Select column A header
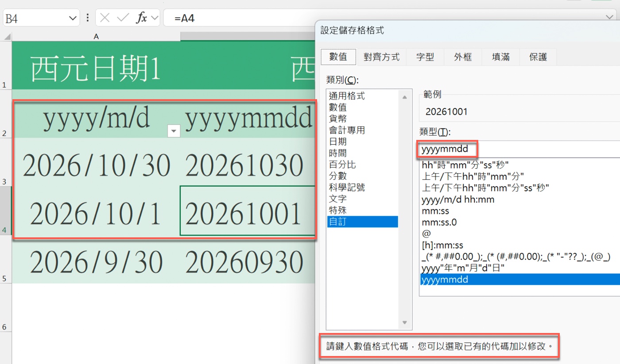Image resolution: width=620 pixels, height=364 pixels. pyautogui.click(x=96, y=36)
